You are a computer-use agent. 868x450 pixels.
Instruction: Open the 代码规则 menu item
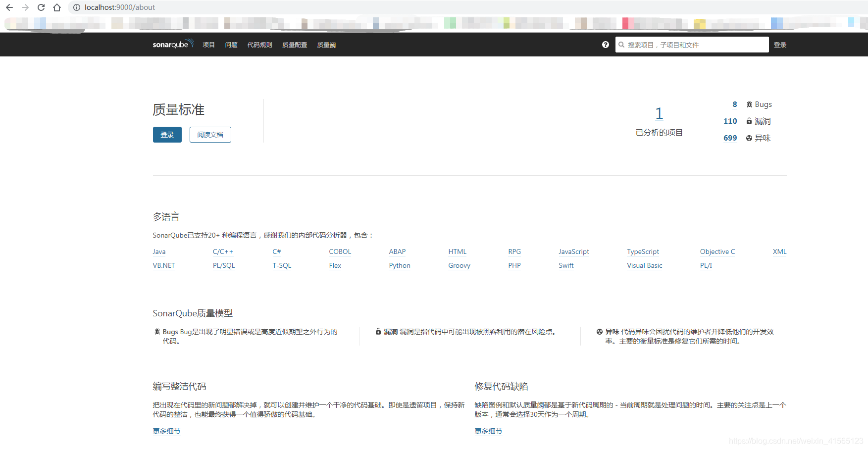pos(260,45)
